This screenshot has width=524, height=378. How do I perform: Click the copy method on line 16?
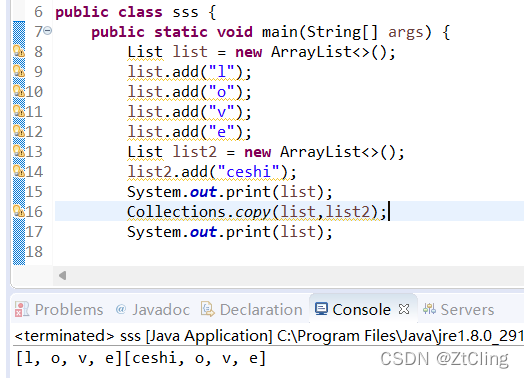(253, 212)
